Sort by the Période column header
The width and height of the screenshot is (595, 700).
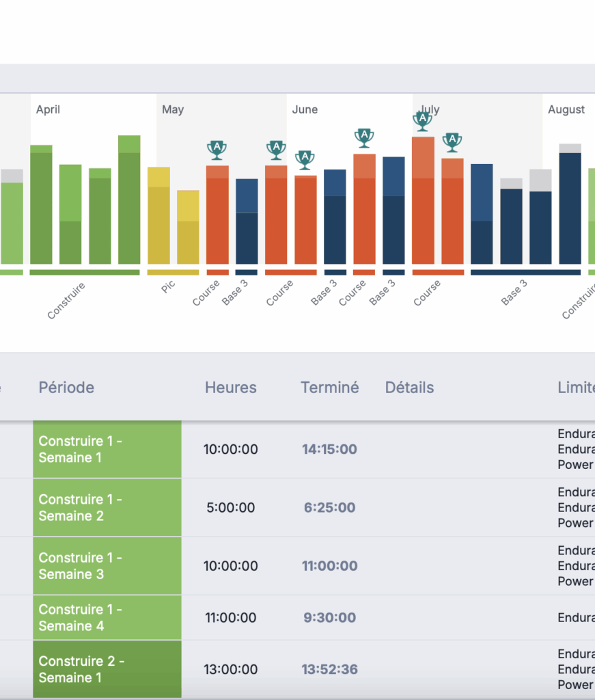66,388
